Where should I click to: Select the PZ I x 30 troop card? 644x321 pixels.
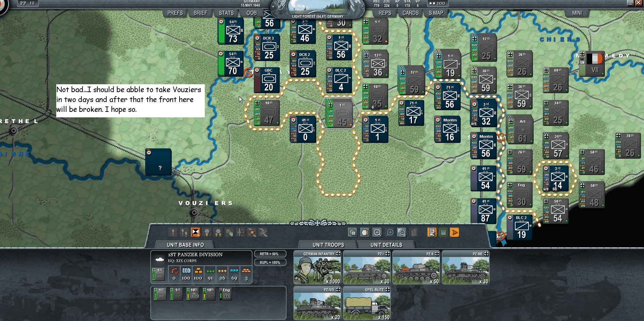tap(367, 267)
